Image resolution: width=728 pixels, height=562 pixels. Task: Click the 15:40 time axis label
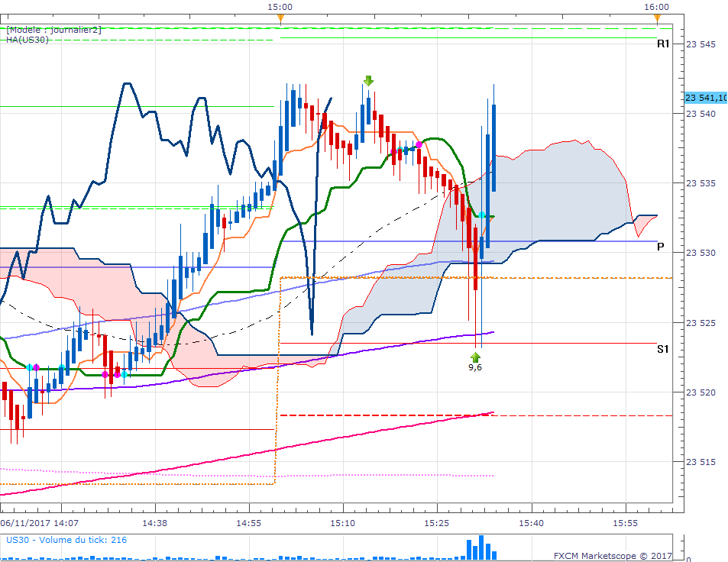pos(531,523)
